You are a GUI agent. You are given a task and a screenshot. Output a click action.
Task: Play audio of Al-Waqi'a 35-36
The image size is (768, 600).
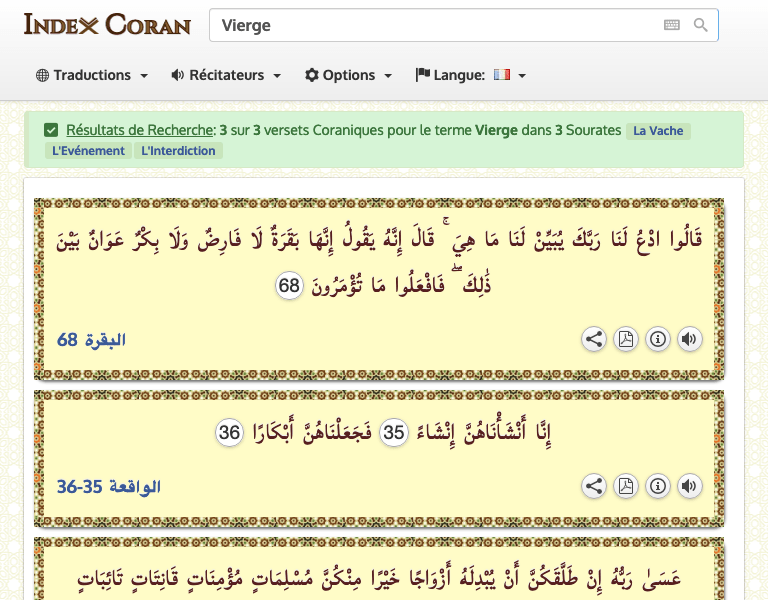point(689,486)
